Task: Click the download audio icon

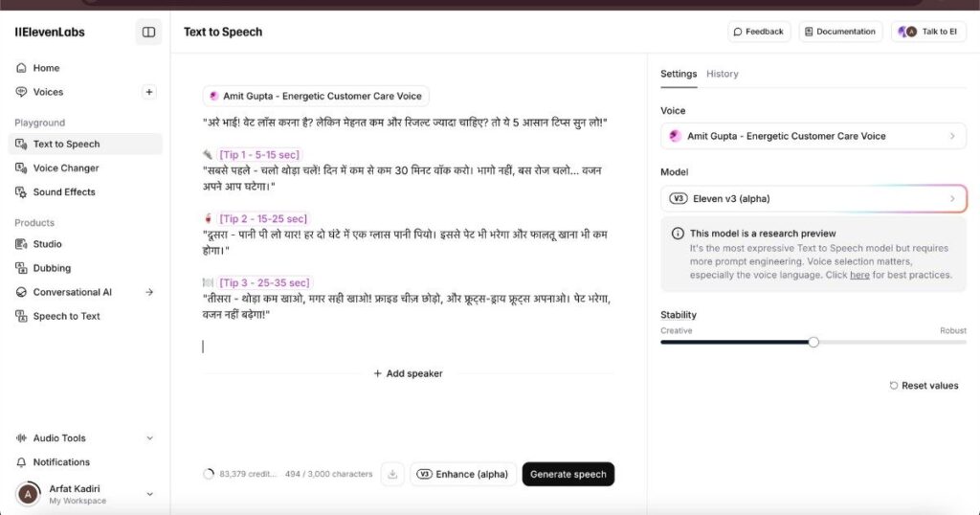Action: [392, 474]
